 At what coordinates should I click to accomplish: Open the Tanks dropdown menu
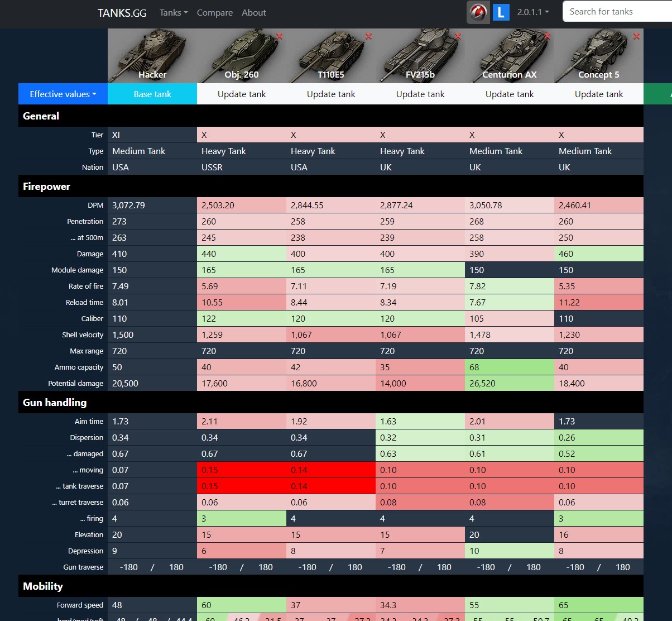point(174,12)
